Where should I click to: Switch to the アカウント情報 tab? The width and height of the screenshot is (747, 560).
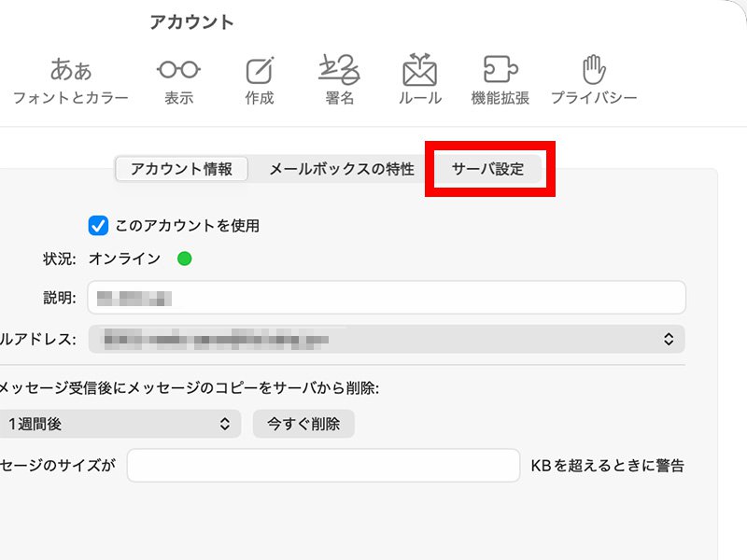point(181,169)
